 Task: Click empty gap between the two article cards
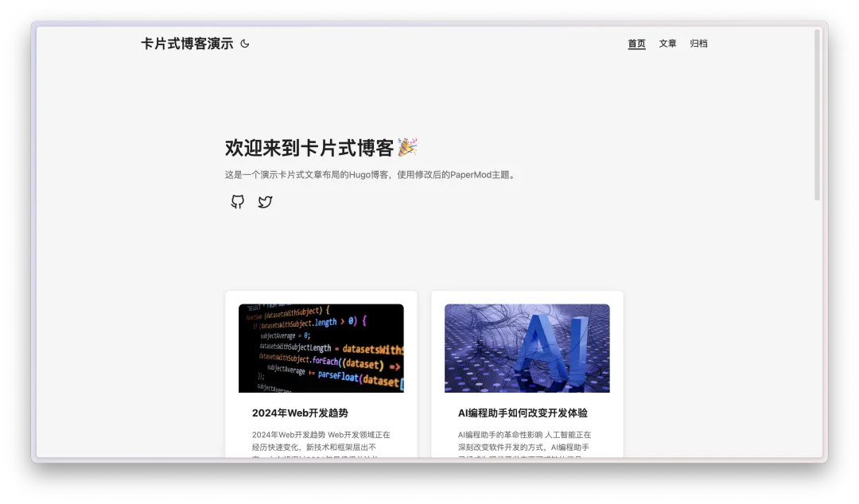point(424,374)
